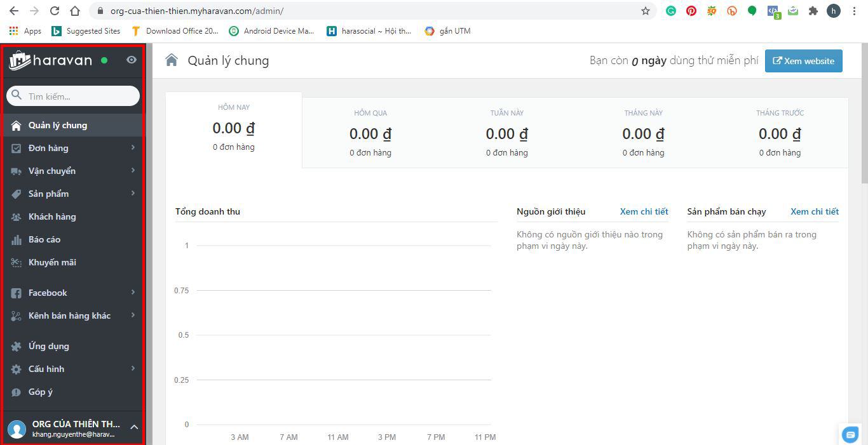Click the Khách hàng people icon
The width and height of the screenshot is (868, 445).
[17, 216]
